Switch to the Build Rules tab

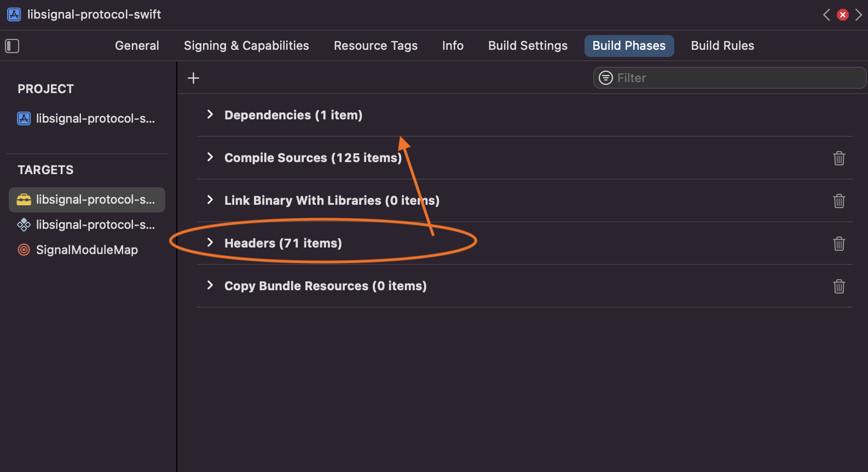tap(722, 46)
